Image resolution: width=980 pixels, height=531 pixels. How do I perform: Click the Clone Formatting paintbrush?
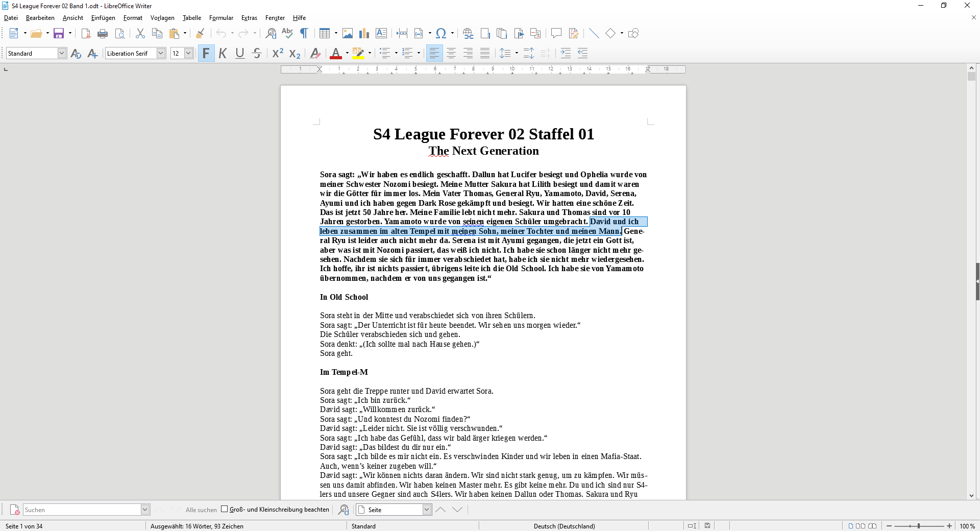pyautogui.click(x=200, y=34)
